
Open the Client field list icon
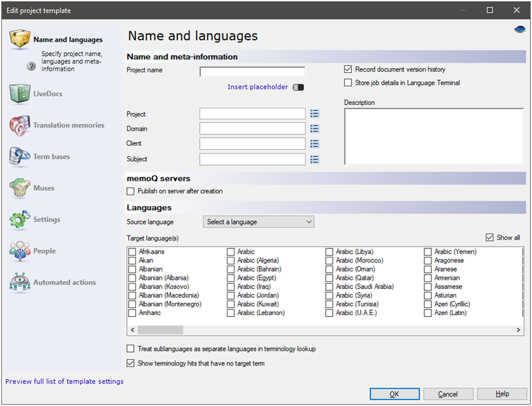315,143
